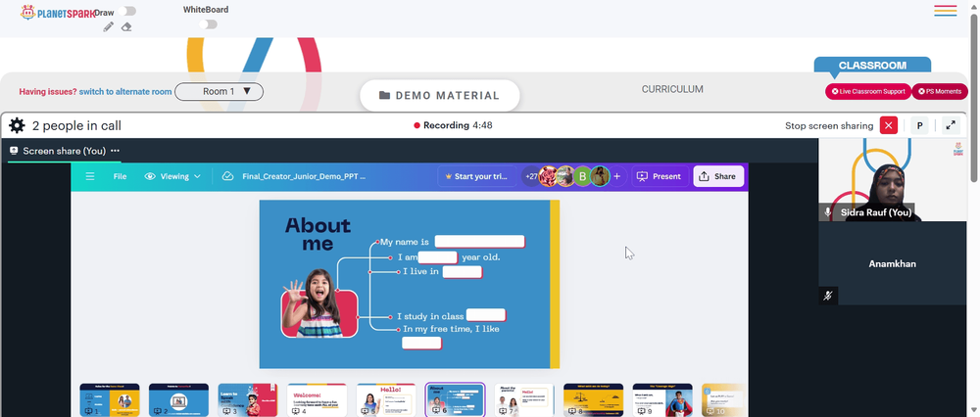Add collaborator with plus icon
The image size is (980, 417).
pyautogui.click(x=616, y=176)
